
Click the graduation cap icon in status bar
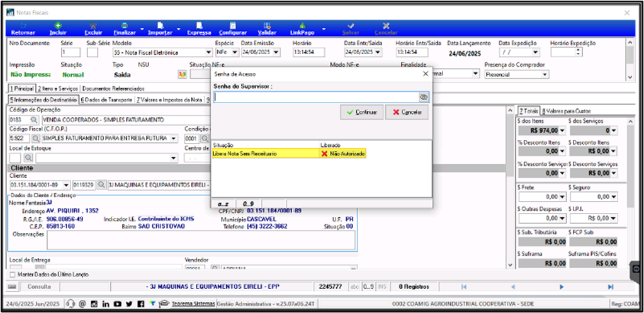click(164, 304)
